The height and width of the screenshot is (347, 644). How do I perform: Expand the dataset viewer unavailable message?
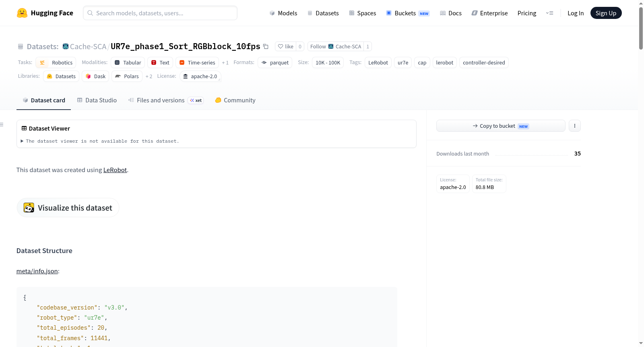[x=100, y=141]
